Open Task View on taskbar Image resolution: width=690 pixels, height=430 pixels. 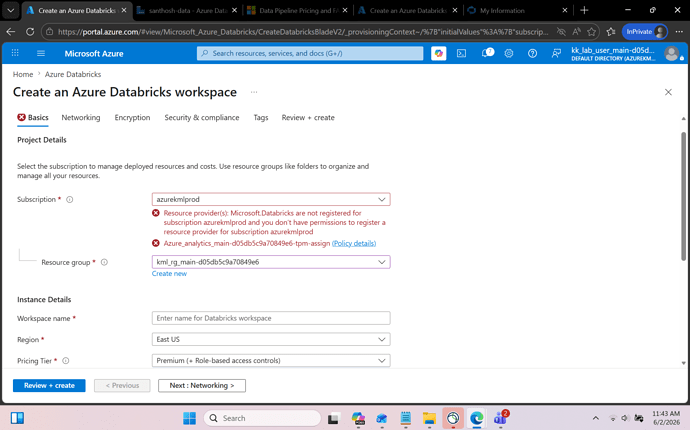click(x=334, y=418)
